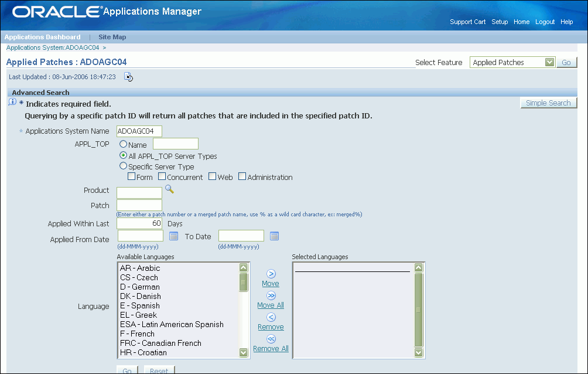The width and height of the screenshot is (588, 374).
Task: Click the refresh icon beside Last Updated
Action: (x=129, y=77)
